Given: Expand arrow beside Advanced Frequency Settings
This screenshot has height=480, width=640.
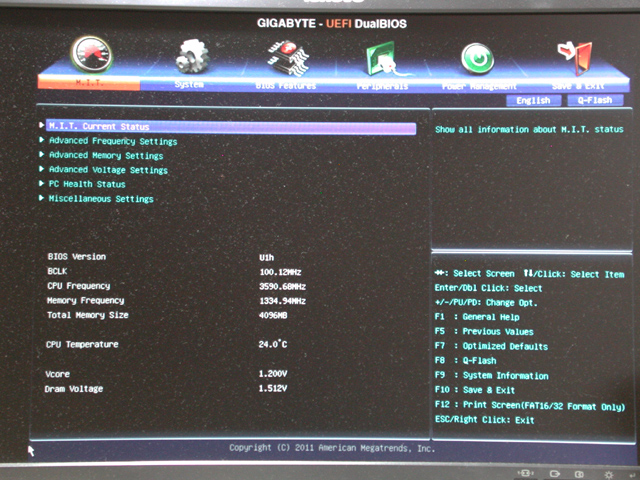Looking at the screenshot, I should (42, 141).
